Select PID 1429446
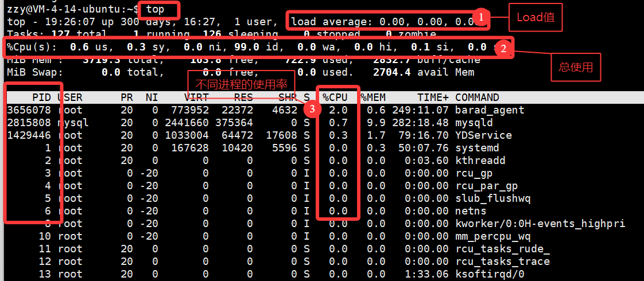The height and width of the screenshot is (281, 644). coord(29,135)
